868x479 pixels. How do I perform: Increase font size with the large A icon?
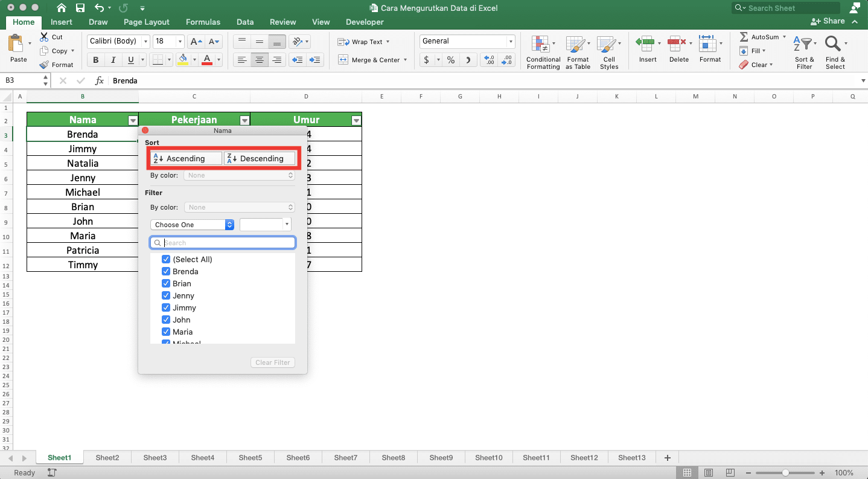click(196, 42)
